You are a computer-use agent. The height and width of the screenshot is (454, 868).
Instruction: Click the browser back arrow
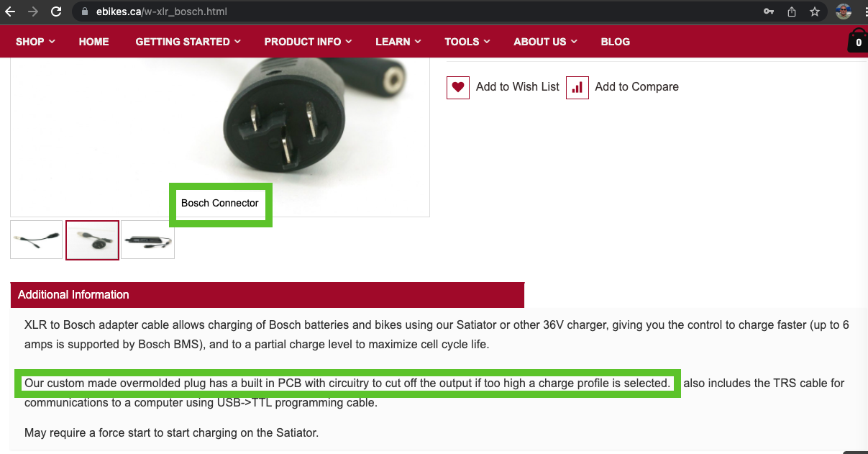(10, 12)
